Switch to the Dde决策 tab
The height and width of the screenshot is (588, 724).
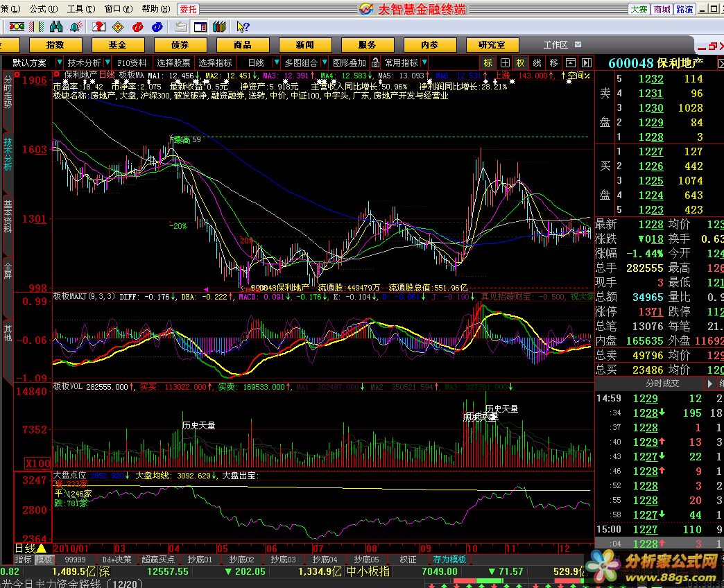pos(117,560)
